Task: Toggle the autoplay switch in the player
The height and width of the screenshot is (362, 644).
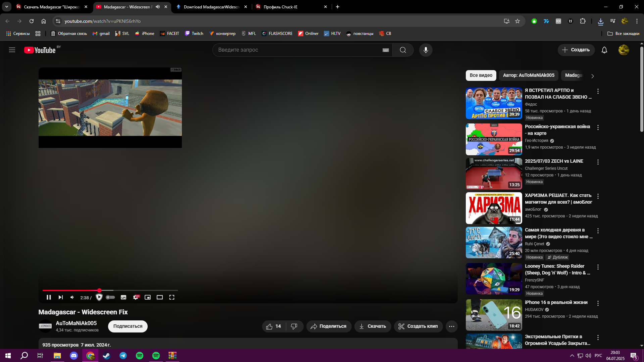Action: point(110,297)
